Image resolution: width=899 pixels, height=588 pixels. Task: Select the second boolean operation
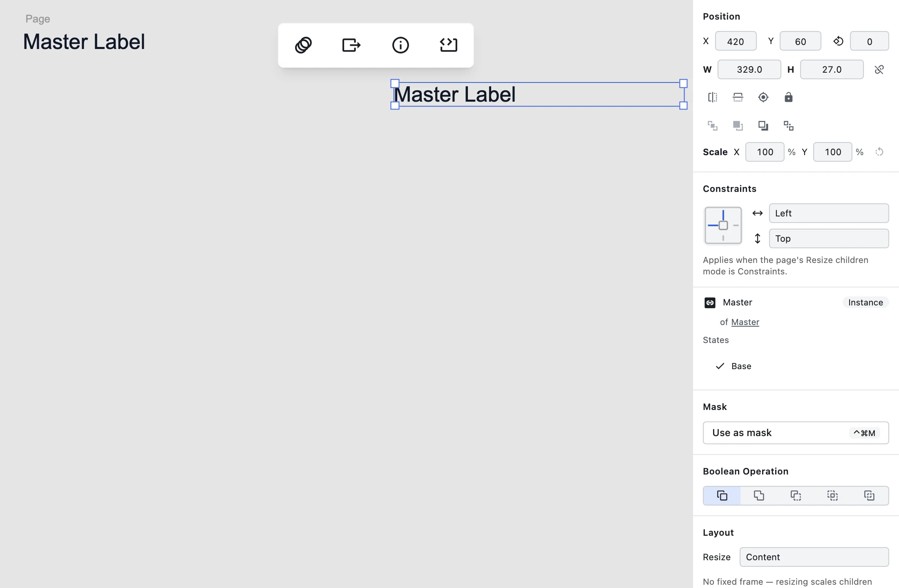[759, 496]
